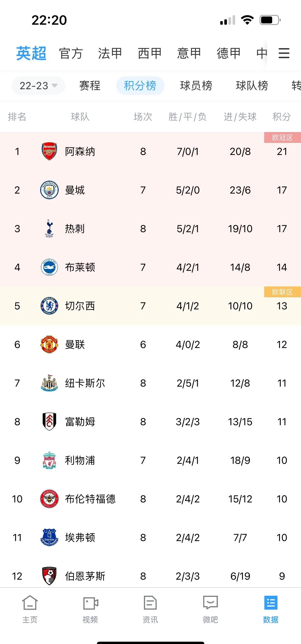Select the 球员榜 player rankings tab
This screenshot has width=301, height=644.
[196, 86]
